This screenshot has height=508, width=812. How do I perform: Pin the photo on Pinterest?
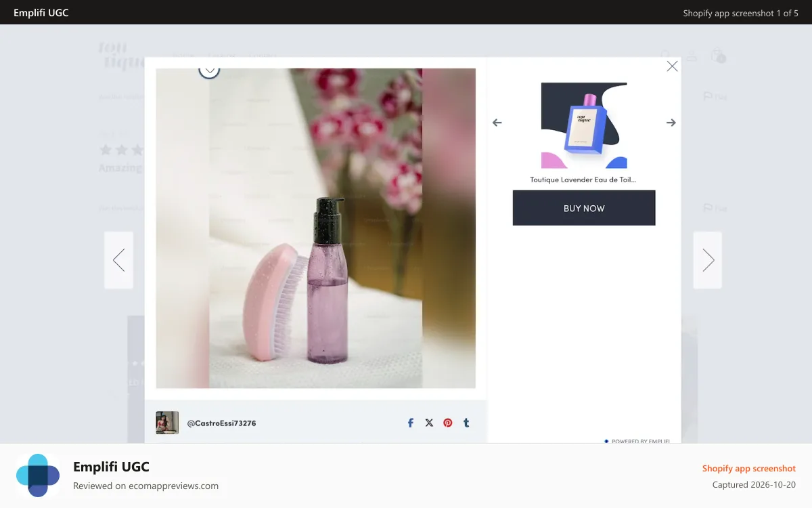tap(448, 423)
